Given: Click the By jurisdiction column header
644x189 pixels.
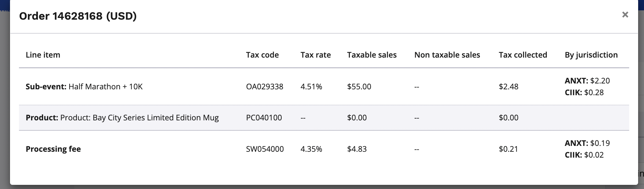Looking at the screenshot, I should click(591, 55).
